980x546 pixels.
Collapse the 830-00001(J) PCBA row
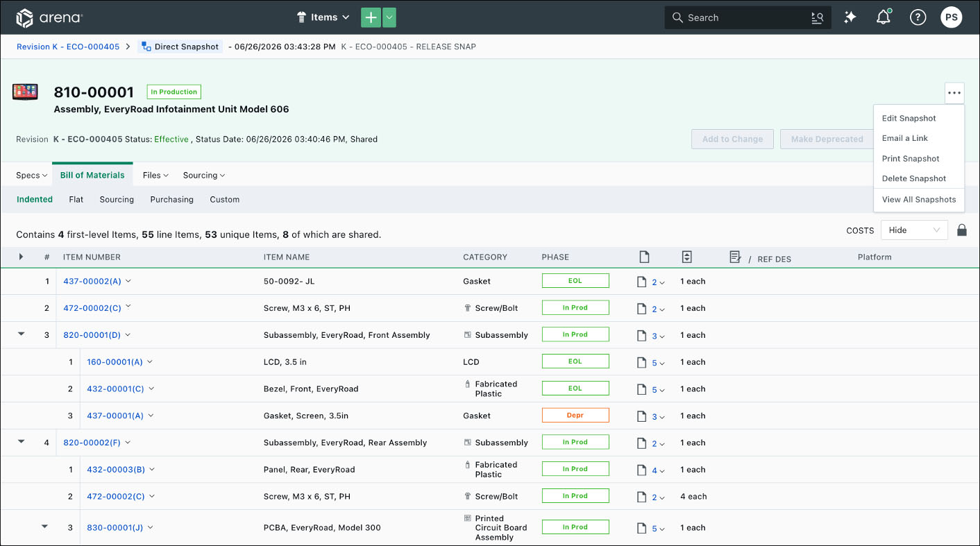coord(45,527)
